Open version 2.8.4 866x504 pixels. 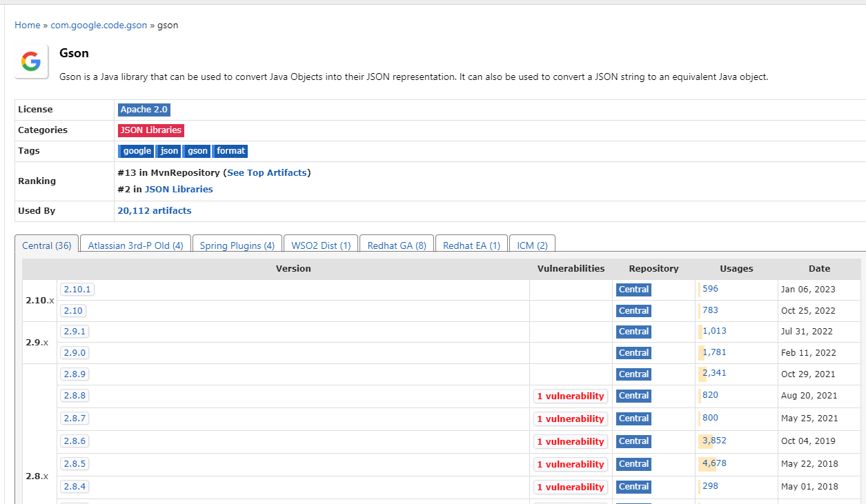(x=75, y=487)
